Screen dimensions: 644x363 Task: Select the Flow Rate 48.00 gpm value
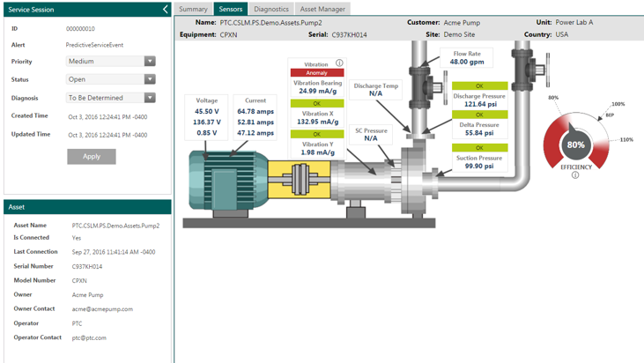point(467,62)
